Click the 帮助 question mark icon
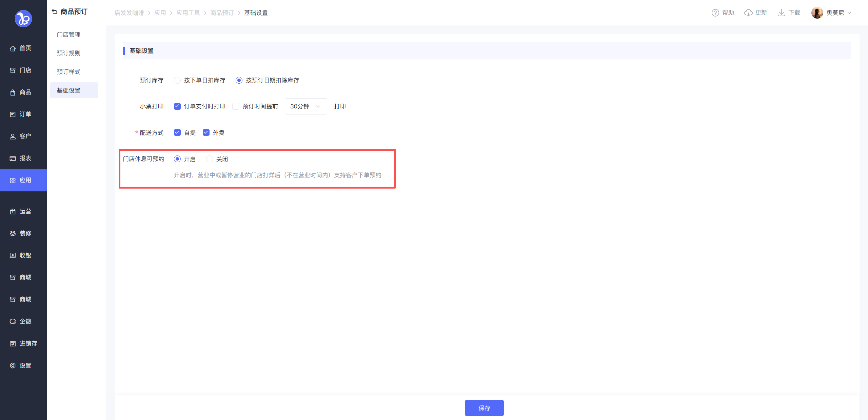Image resolution: width=868 pixels, height=420 pixels. tap(715, 13)
